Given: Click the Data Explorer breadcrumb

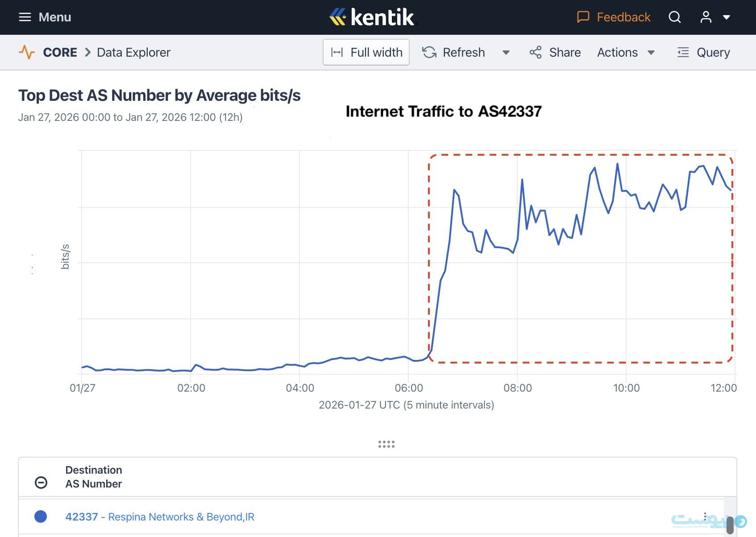Looking at the screenshot, I should [133, 52].
